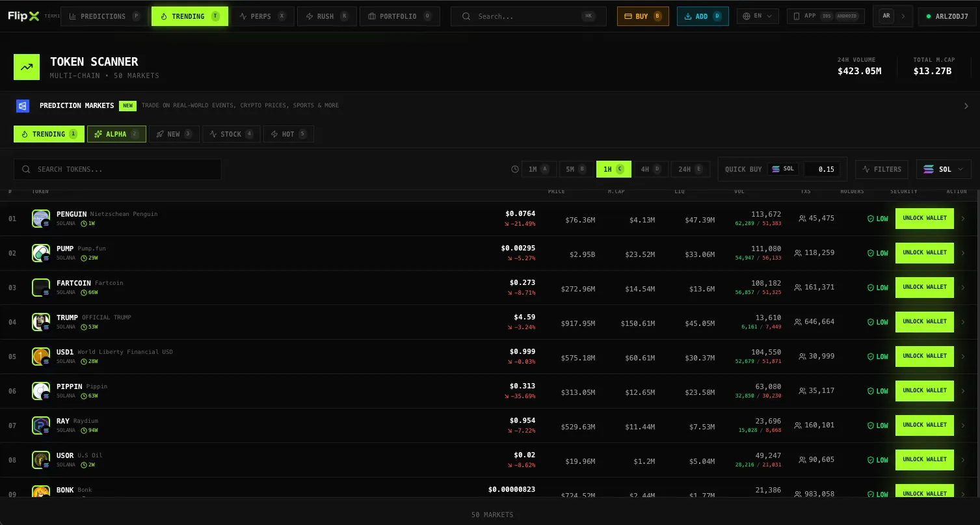
Task: Click the clock icon left of timeframe buttons
Action: tap(514, 169)
